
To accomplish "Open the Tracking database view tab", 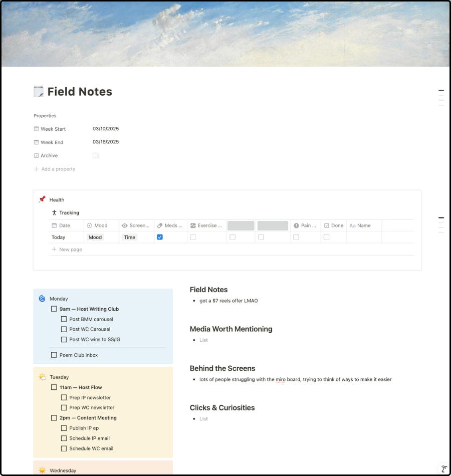I will pos(66,213).
